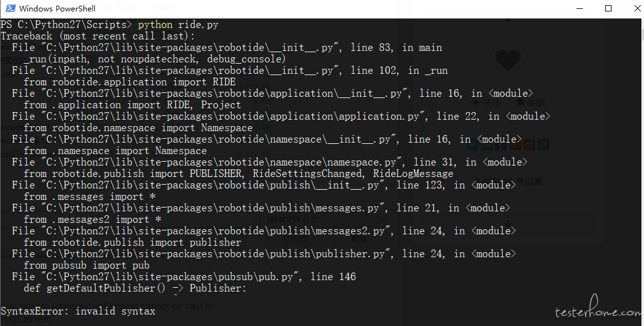Click the faded WeChat share icon
The width and height of the screenshot is (644, 326).
click(487, 144)
